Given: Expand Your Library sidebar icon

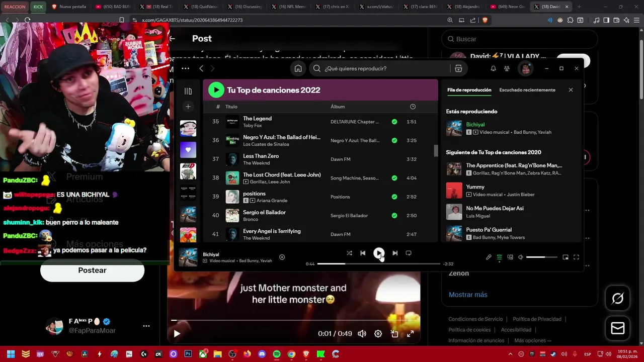Looking at the screenshot, I should (x=188, y=91).
